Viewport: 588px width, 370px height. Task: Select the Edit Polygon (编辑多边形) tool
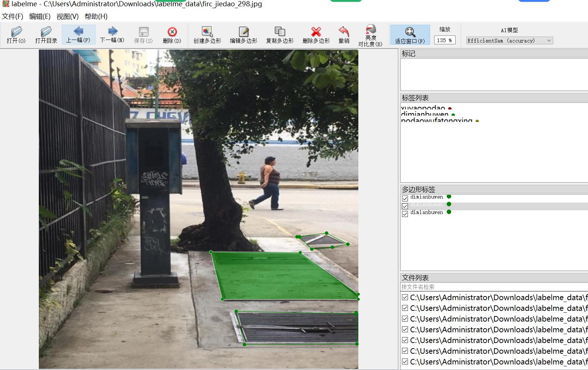(x=243, y=35)
